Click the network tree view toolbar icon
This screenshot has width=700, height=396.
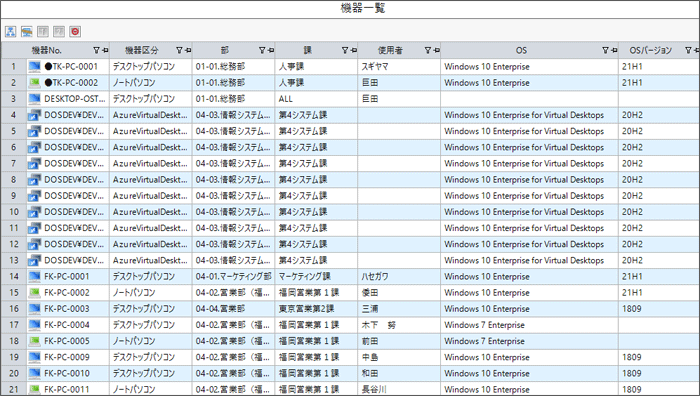(11, 31)
